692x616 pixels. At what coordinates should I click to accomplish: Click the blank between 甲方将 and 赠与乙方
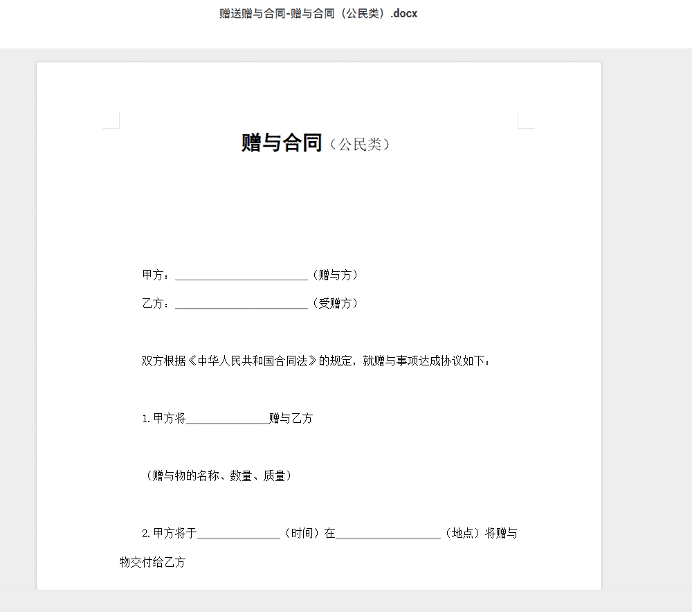pos(228,422)
